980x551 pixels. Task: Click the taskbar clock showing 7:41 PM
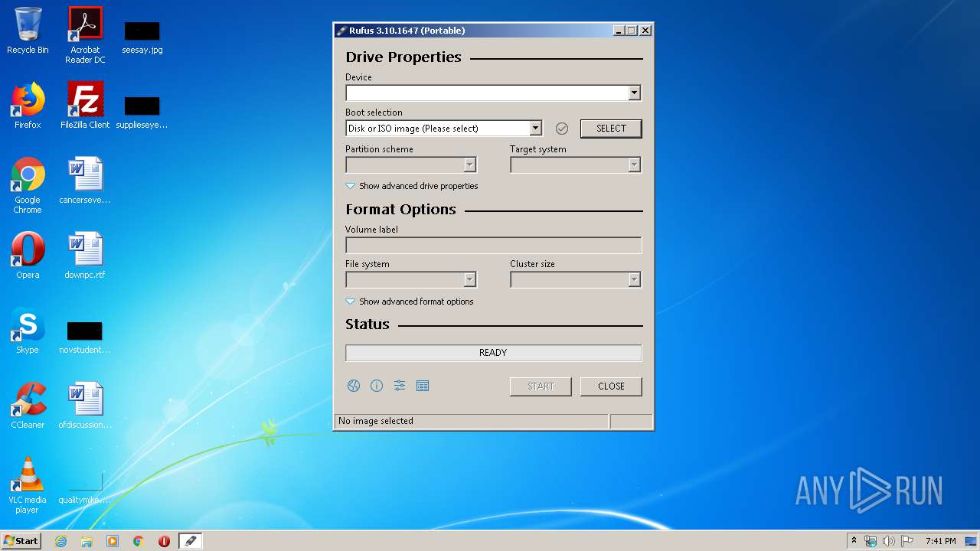940,541
